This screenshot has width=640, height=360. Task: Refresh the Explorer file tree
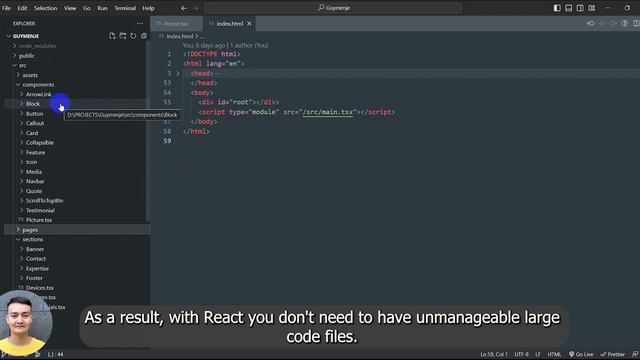coord(133,36)
